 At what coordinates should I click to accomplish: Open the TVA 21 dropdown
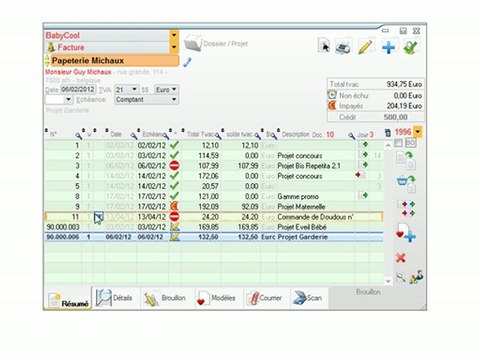[x=134, y=89]
